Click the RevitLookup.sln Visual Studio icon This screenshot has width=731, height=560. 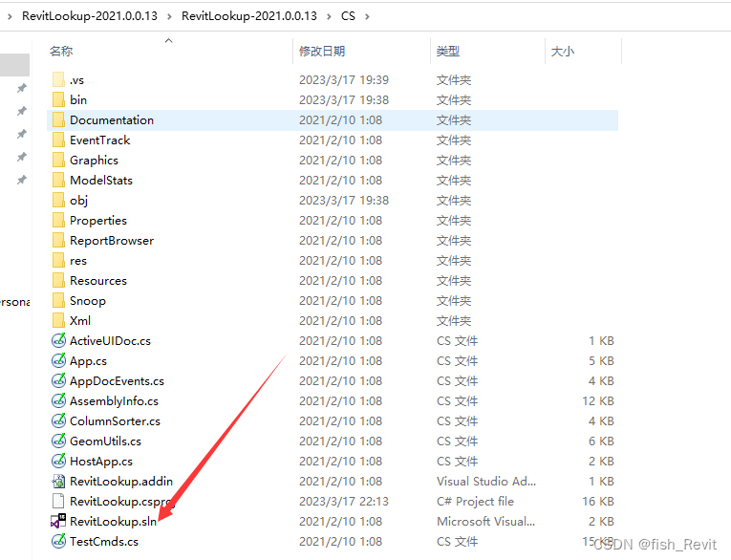pos(58,521)
